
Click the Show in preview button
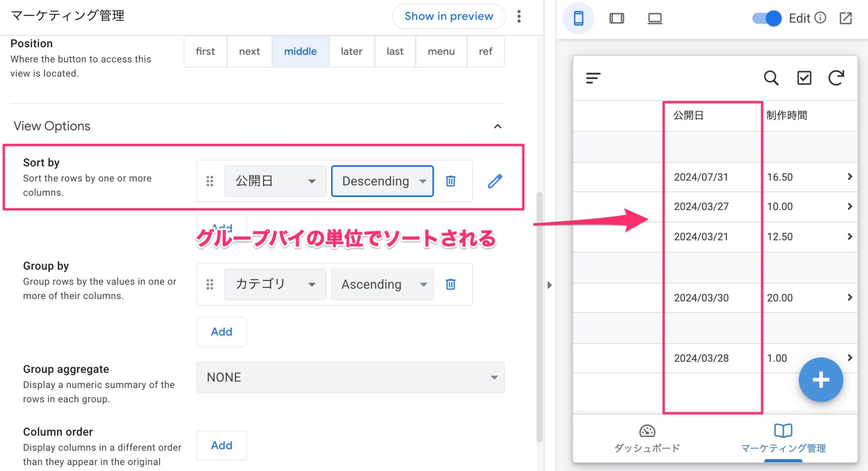(449, 16)
